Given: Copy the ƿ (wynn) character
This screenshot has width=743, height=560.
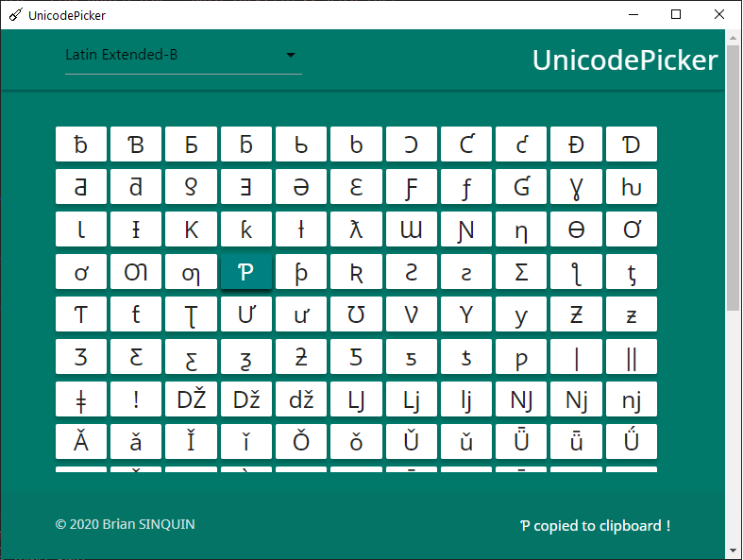Looking at the screenshot, I should 521,357.
